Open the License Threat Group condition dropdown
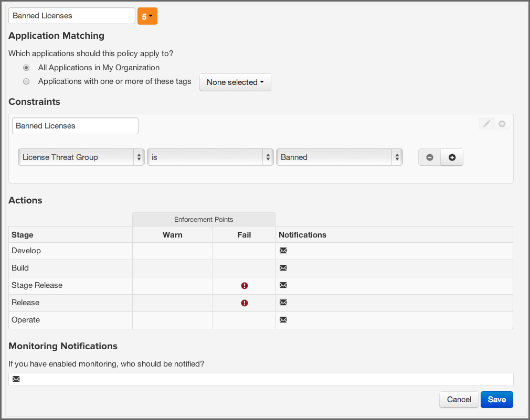The image size is (530, 420). click(x=81, y=157)
